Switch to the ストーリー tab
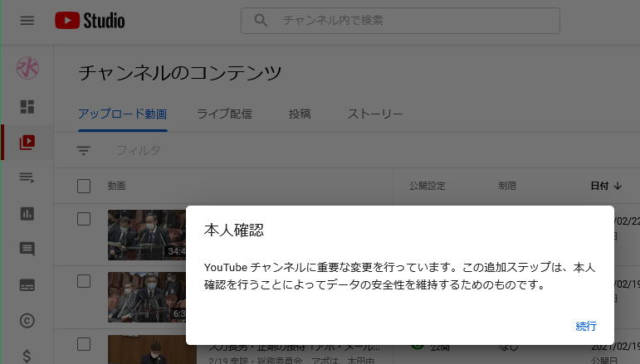The width and height of the screenshot is (640, 364). click(x=374, y=114)
